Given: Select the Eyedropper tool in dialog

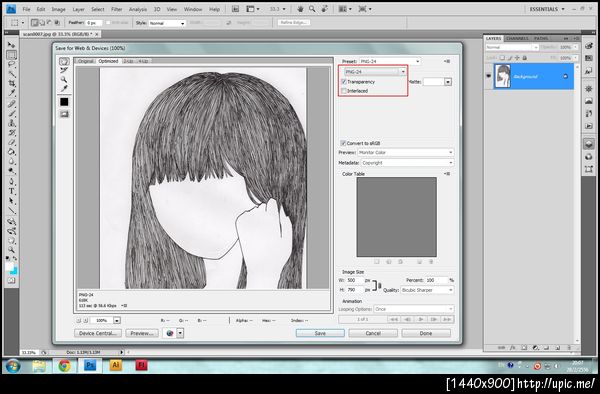Looking at the screenshot, I should [64, 88].
